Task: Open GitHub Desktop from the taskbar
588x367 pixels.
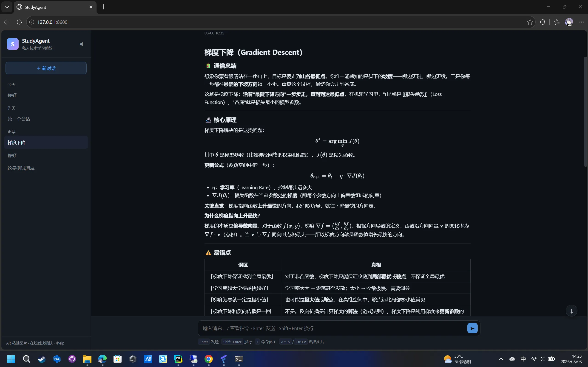Action: click(x=72, y=359)
